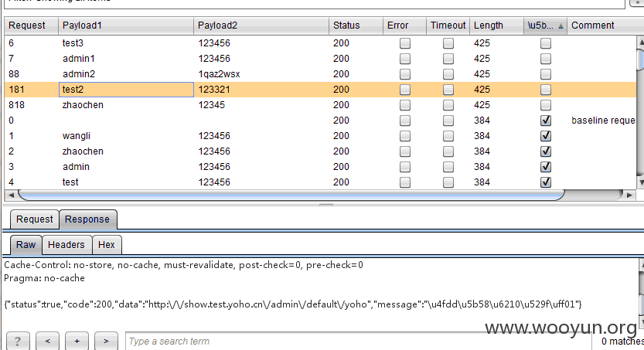The height and width of the screenshot is (350, 644).
Task: Click the Pragma: no-cache line
Action: tap(44, 278)
